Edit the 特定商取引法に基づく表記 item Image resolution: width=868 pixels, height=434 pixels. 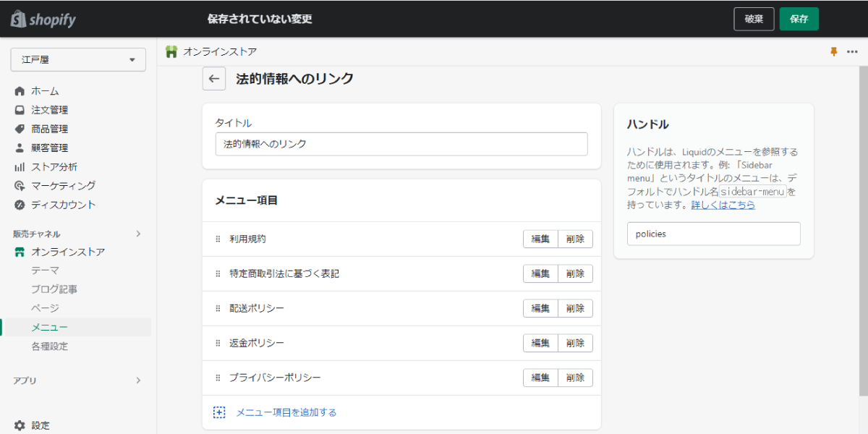(x=540, y=273)
